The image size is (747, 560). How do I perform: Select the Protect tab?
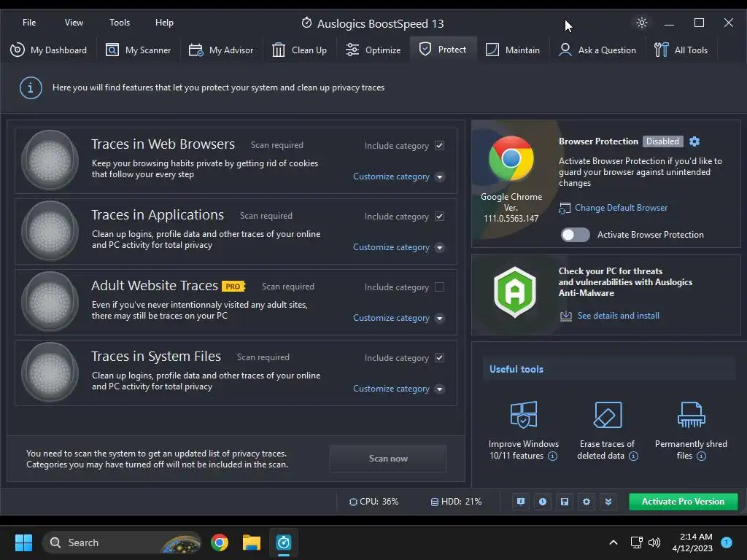(443, 49)
